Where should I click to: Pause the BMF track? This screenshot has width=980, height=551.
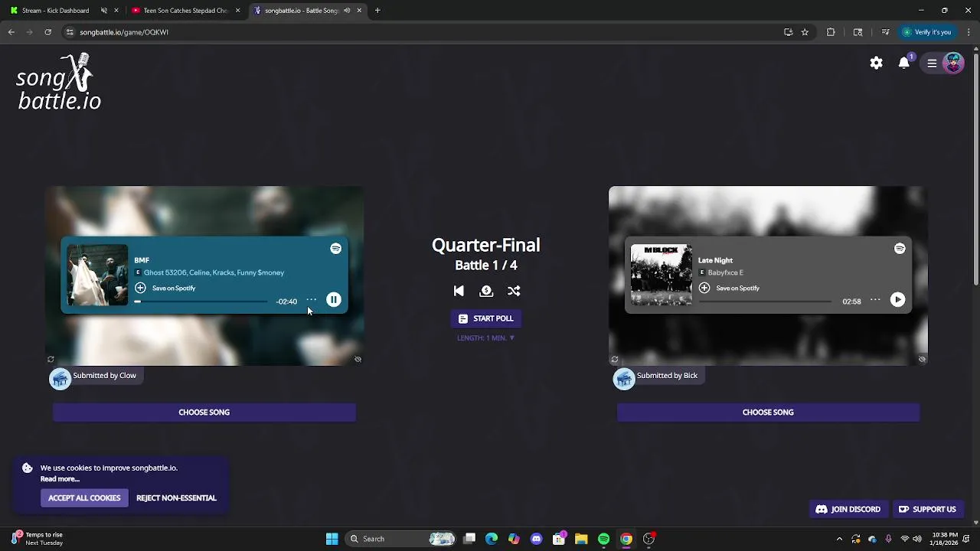pos(334,300)
